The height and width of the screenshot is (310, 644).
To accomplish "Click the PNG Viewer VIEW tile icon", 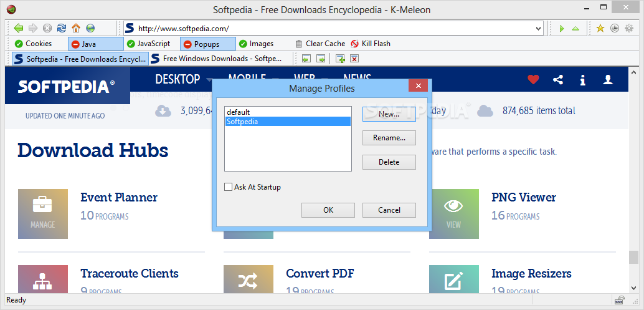I will pyautogui.click(x=454, y=214).
